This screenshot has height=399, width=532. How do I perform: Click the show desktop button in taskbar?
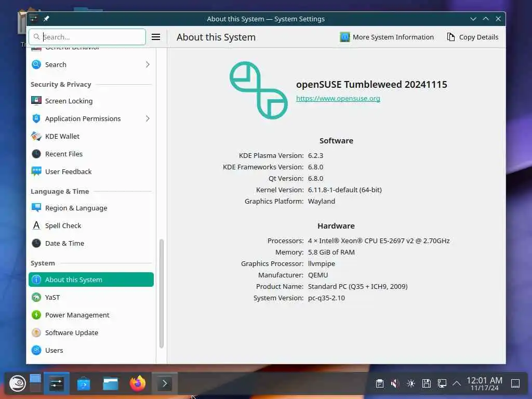click(x=515, y=384)
